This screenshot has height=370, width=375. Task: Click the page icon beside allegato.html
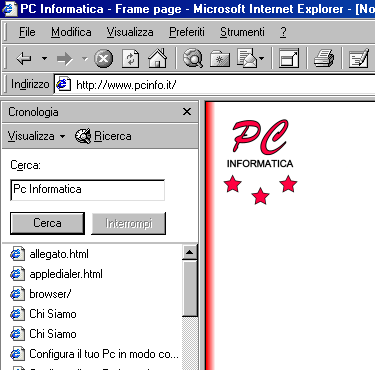point(17,254)
